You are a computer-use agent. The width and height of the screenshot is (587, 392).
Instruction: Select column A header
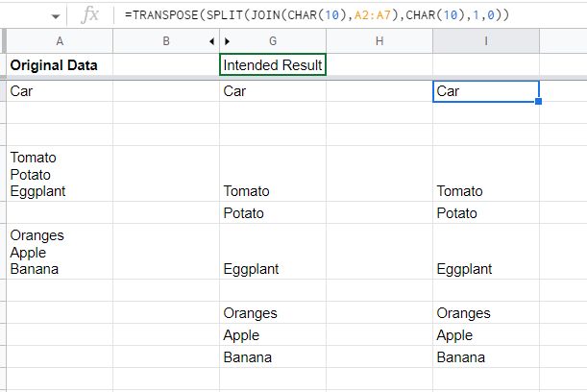point(60,41)
